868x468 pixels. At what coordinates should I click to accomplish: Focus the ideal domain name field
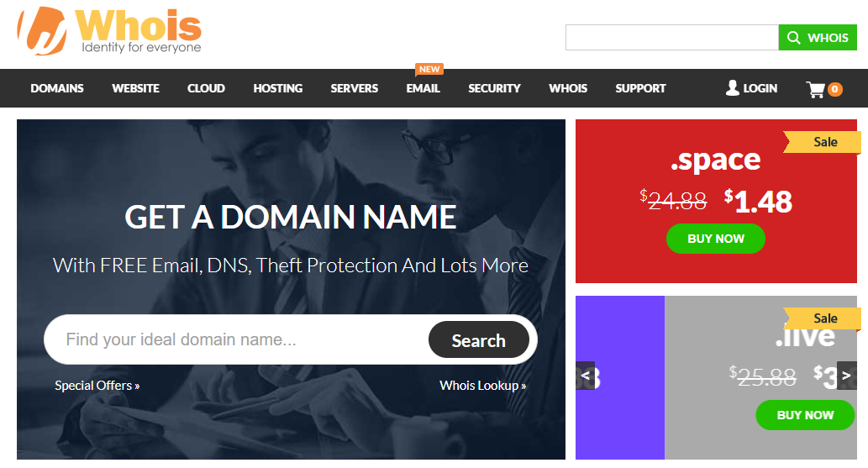(x=238, y=339)
